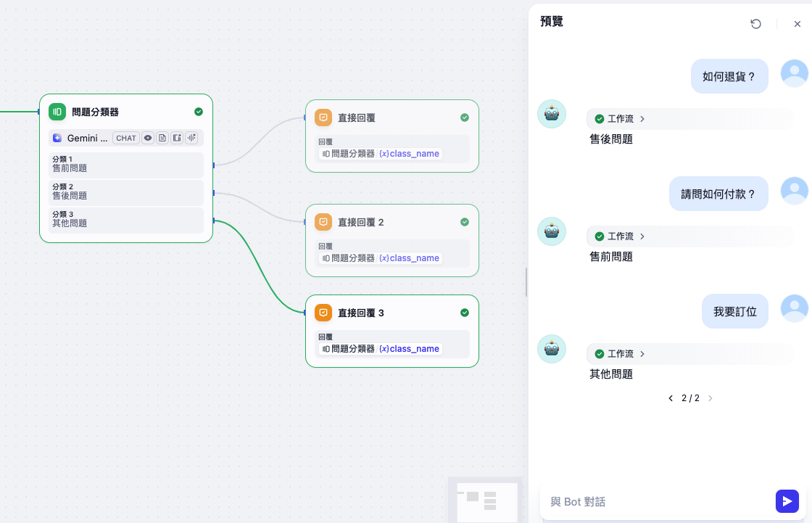Go to previous response version
The width and height of the screenshot is (812, 523).
coord(671,398)
